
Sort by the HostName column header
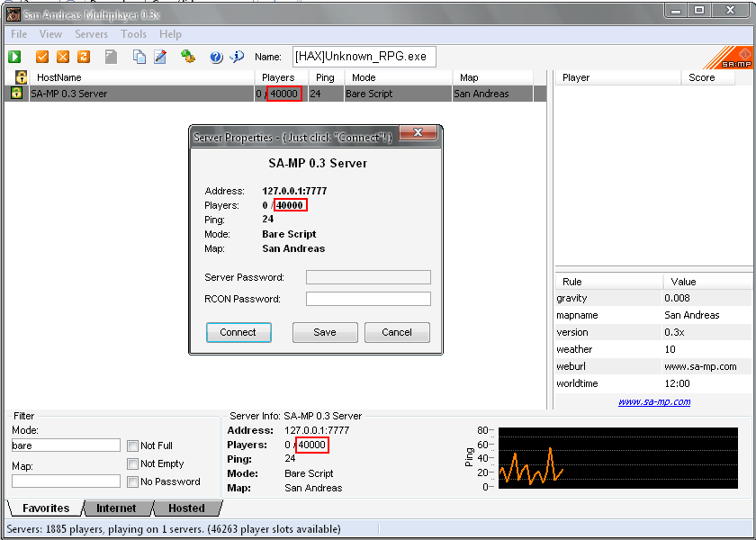click(x=142, y=77)
